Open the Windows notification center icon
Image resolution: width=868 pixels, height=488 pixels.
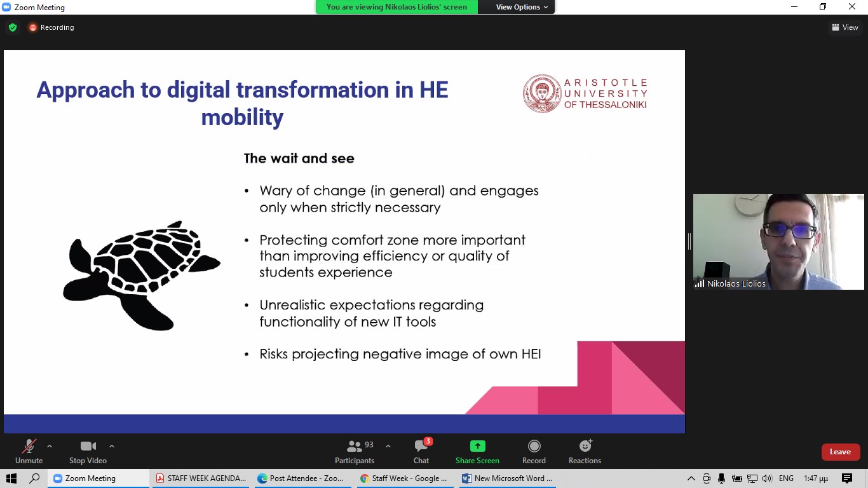pyautogui.click(x=847, y=478)
